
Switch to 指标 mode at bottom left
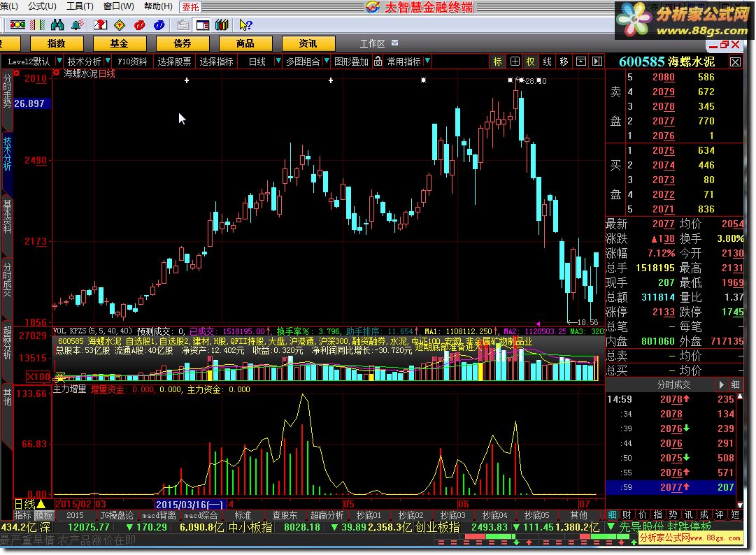tap(22, 515)
